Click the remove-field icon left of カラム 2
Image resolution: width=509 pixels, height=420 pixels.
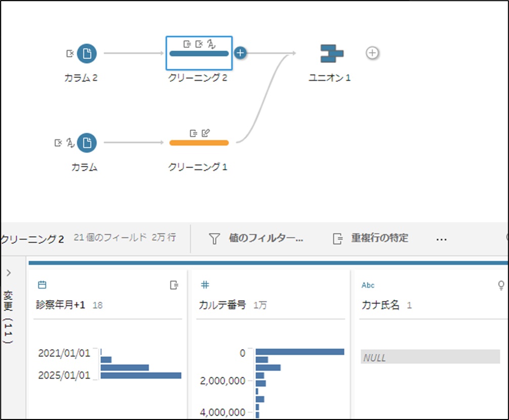70,53
